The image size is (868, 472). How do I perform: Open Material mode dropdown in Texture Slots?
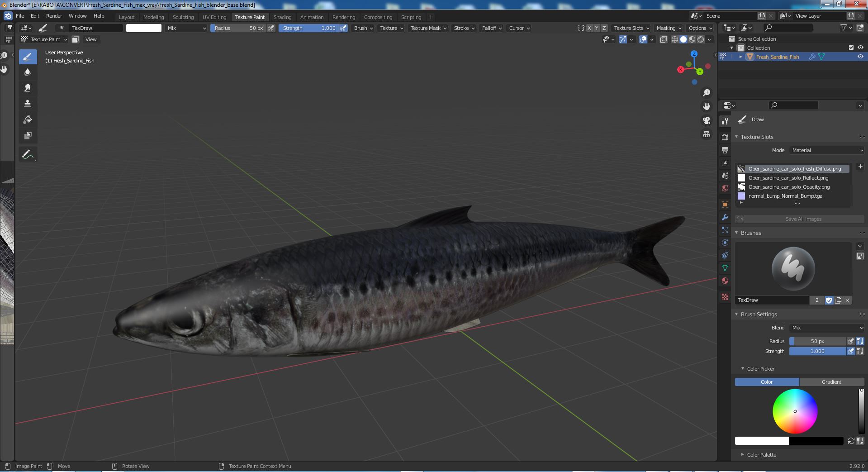coord(827,150)
